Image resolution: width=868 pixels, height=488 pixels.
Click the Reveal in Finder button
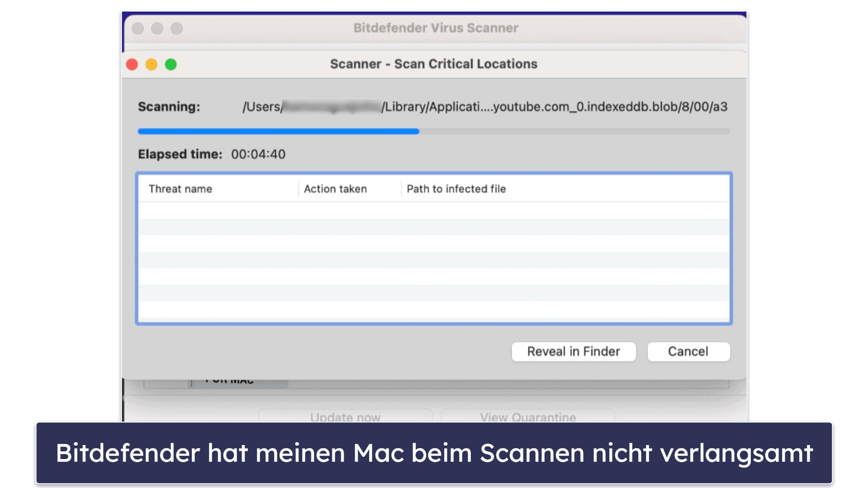573,351
